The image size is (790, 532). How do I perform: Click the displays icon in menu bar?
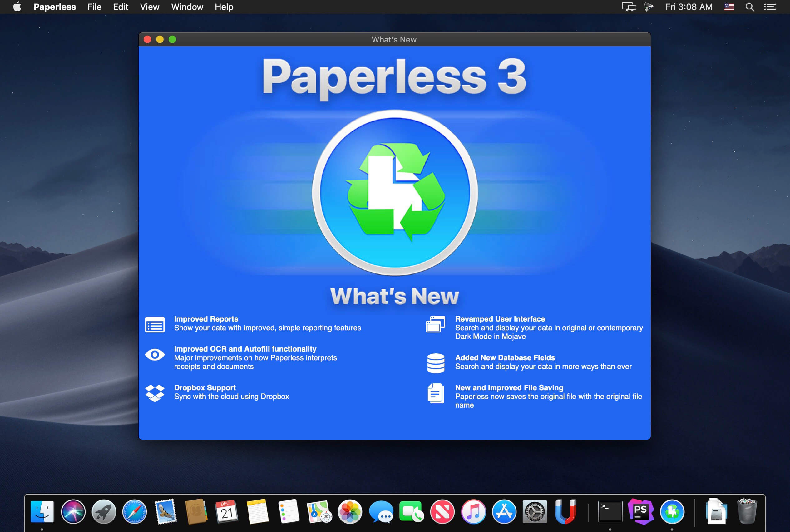point(629,7)
